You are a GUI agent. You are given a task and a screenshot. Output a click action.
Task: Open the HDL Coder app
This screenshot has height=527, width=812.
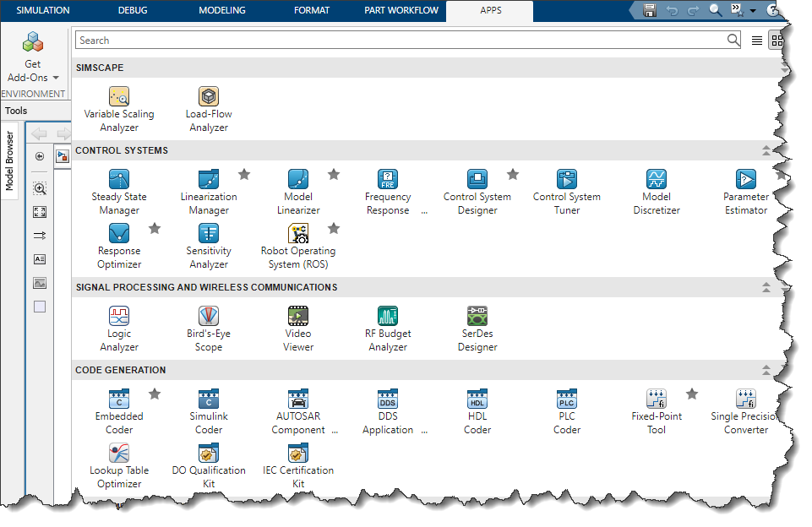pyautogui.click(x=477, y=399)
